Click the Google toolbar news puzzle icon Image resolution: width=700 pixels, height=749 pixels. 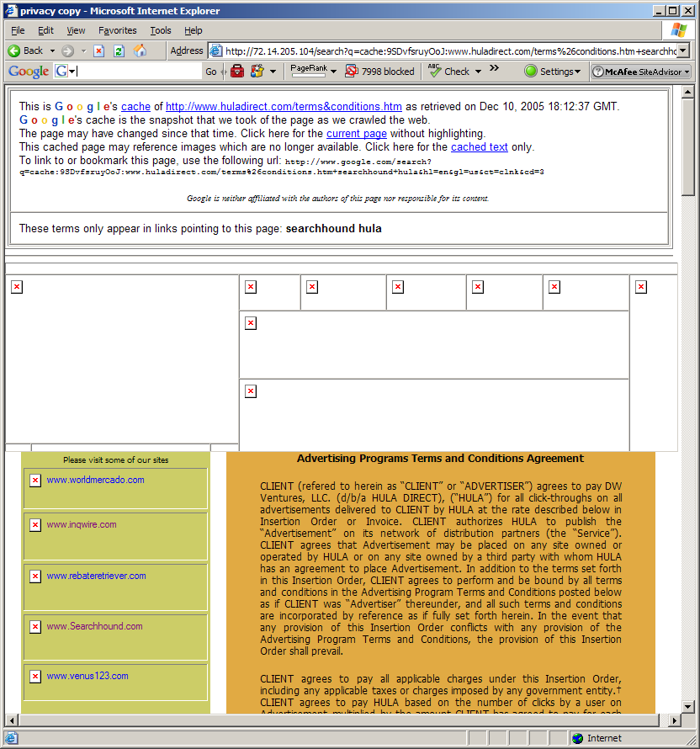257,72
